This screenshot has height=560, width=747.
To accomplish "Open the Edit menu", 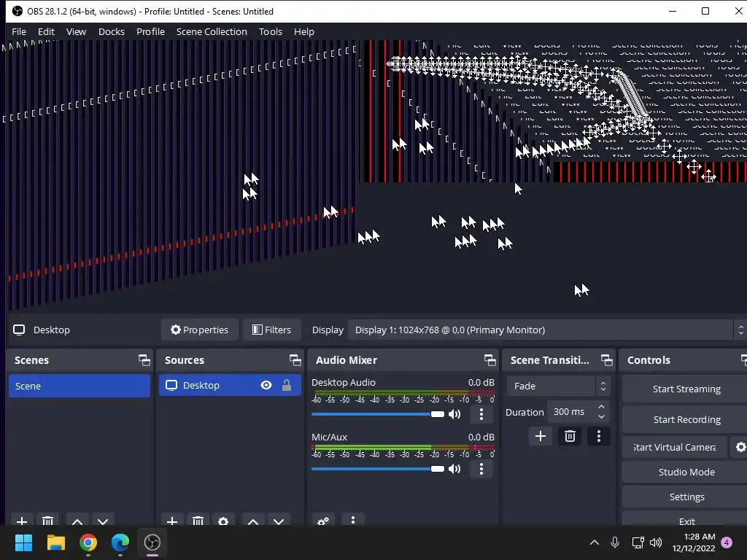I will (x=46, y=31).
